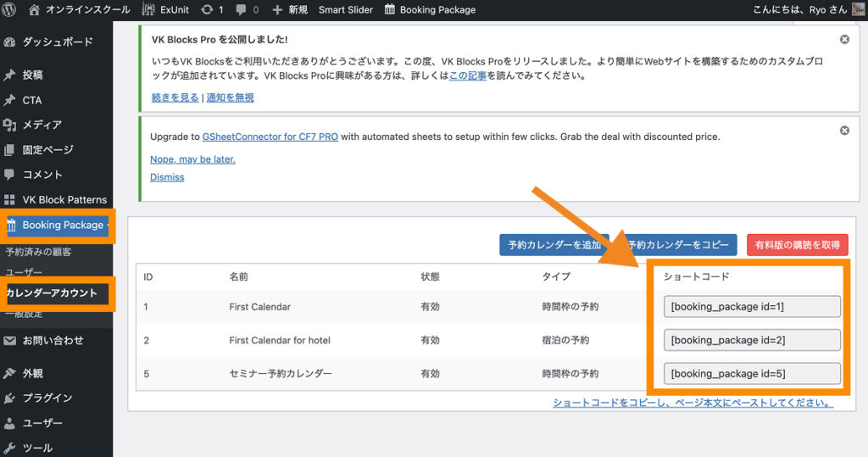868x457 pixels.
Task: Click the 予約カレンダーを追加 button
Action: point(553,245)
